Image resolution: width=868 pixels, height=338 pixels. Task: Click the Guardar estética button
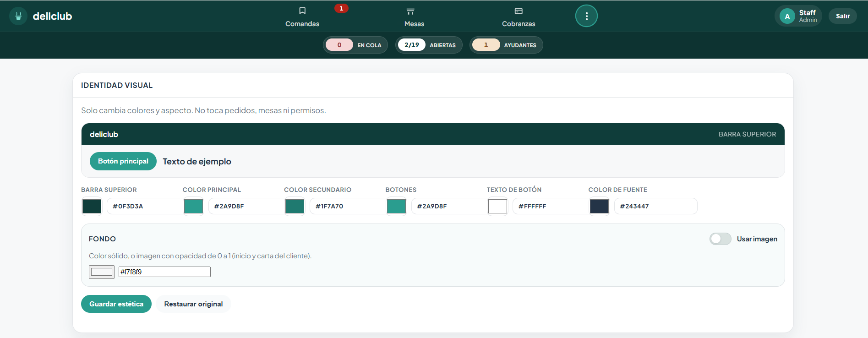[116, 304]
